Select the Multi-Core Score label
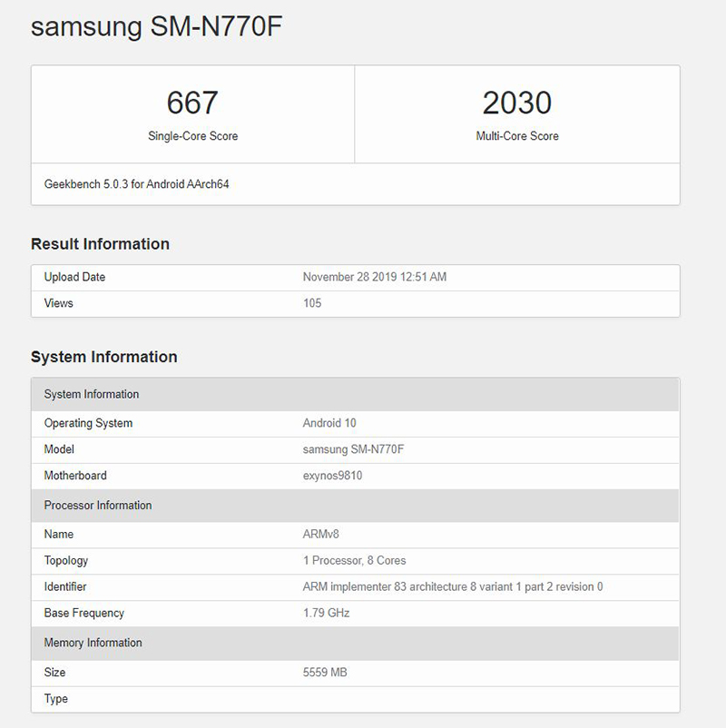Screen dimensions: 726x728 pos(517,136)
